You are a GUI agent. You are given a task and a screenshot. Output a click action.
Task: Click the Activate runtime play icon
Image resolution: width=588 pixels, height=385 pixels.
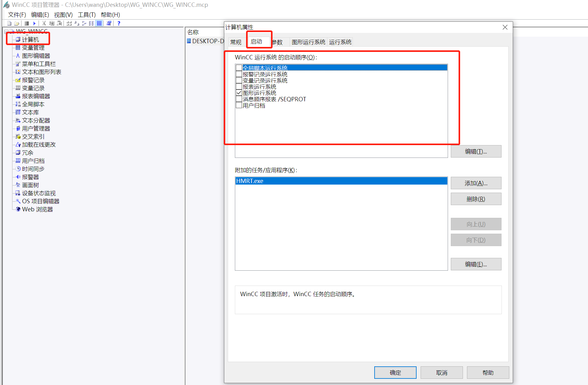pos(34,23)
